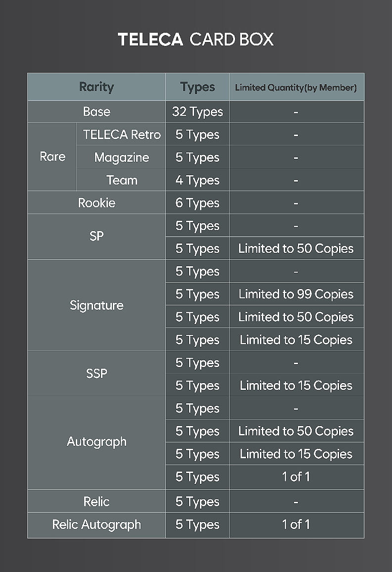392x572 pixels.
Task: Select the SP rarity cell
Action: pyautogui.click(x=97, y=237)
